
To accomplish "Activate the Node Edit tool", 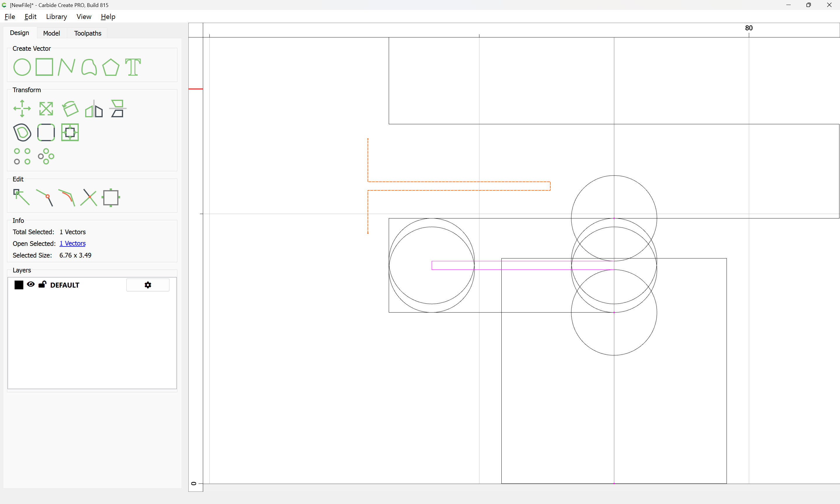I will click(21, 197).
